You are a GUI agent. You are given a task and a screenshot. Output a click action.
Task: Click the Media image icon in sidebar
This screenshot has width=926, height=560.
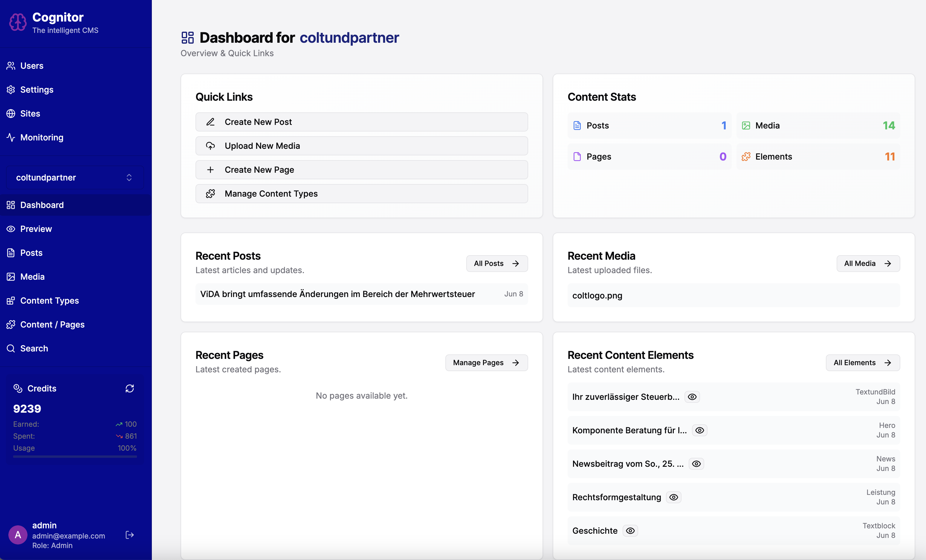(x=11, y=277)
